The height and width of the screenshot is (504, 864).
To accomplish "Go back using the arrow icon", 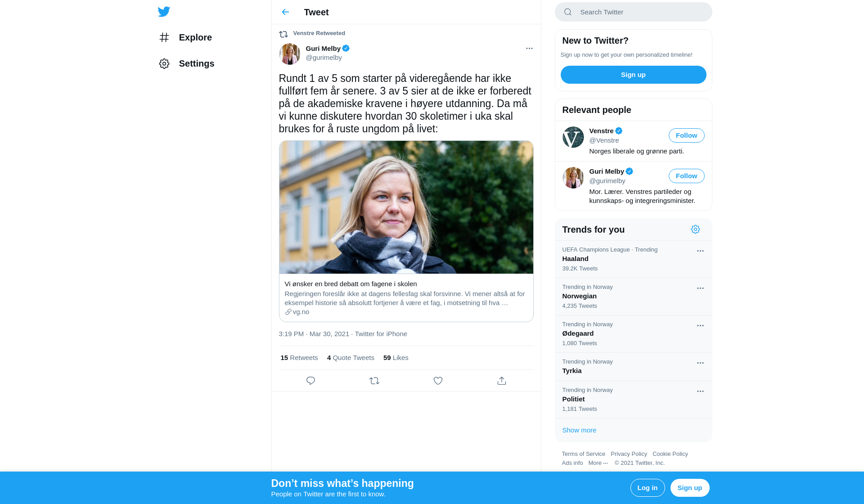I will [285, 12].
